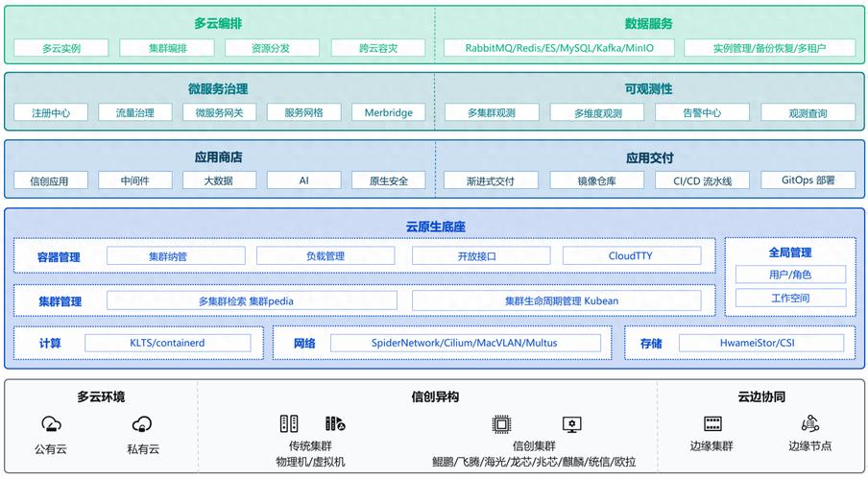Click the CPU chip icon above 信创集群
Image resolution: width=868 pixels, height=480 pixels.
tap(501, 423)
